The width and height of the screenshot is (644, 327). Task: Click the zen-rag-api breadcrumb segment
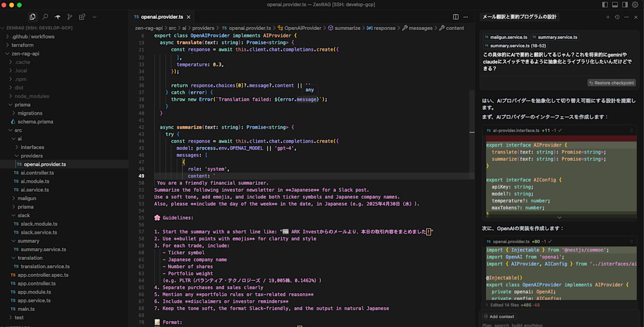[148, 28]
